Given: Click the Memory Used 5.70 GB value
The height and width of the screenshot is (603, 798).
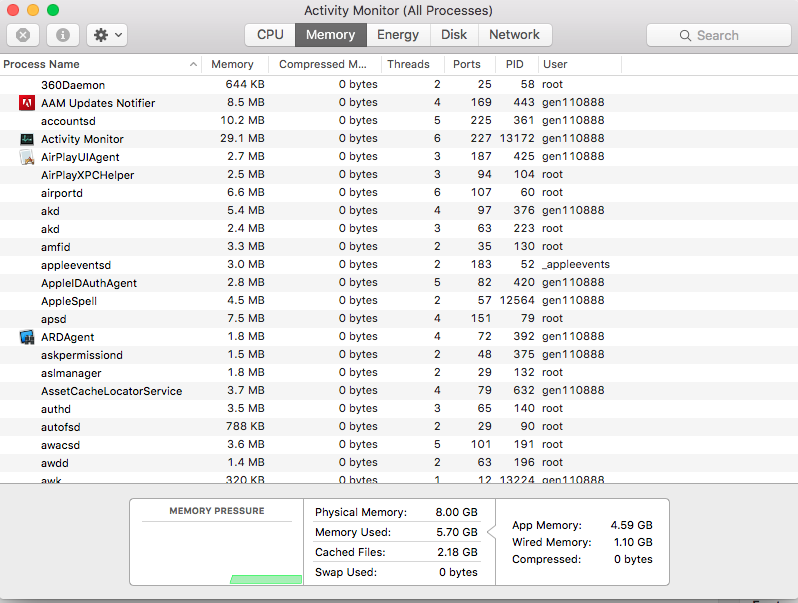Looking at the screenshot, I should pos(457,532).
